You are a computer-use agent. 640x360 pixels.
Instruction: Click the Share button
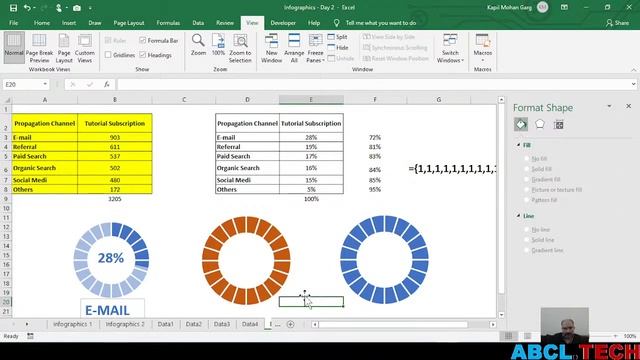coord(617,23)
